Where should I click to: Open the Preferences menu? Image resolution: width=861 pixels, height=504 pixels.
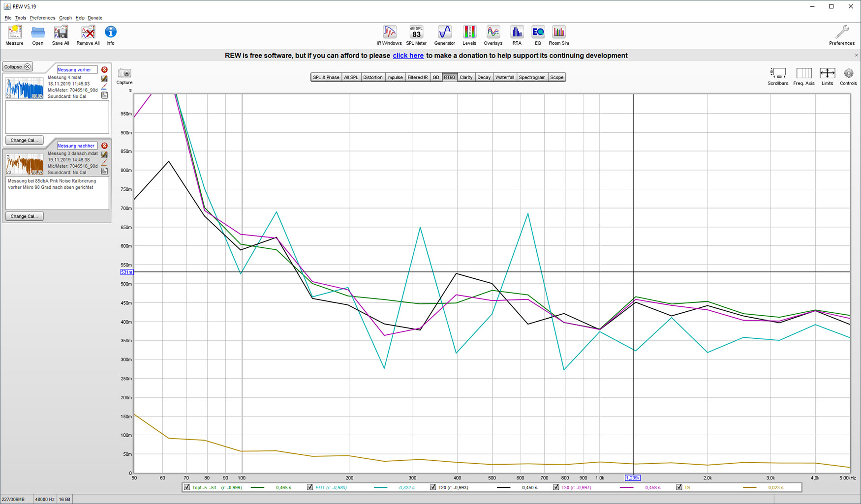(42, 18)
